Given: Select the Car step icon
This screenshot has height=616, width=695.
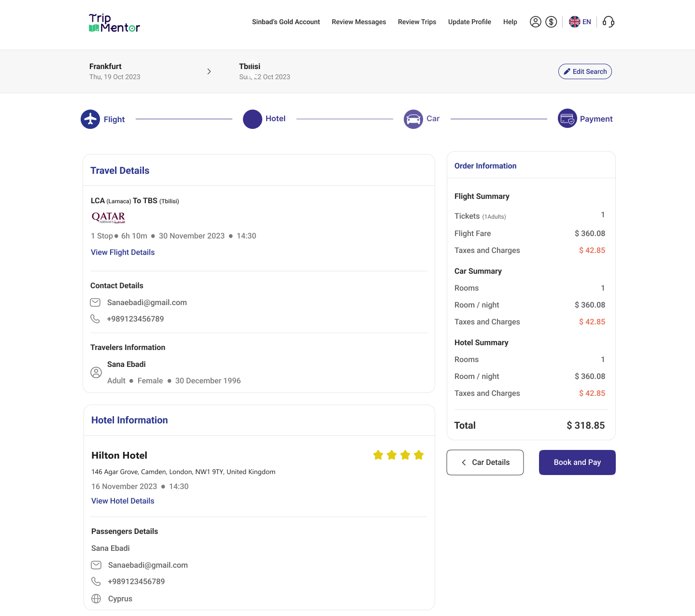Looking at the screenshot, I should coord(413,119).
